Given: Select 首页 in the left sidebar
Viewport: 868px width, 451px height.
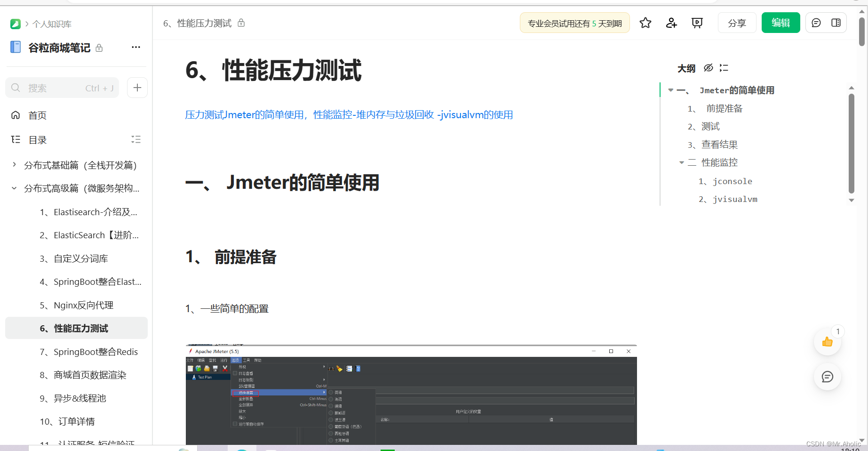Looking at the screenshot, I should coord(38,115).
